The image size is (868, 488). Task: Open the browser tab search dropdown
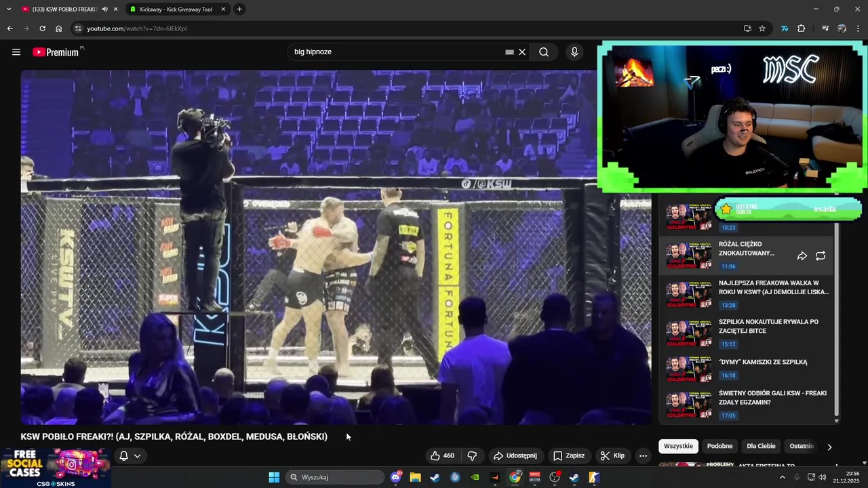(x=9, y=9)
